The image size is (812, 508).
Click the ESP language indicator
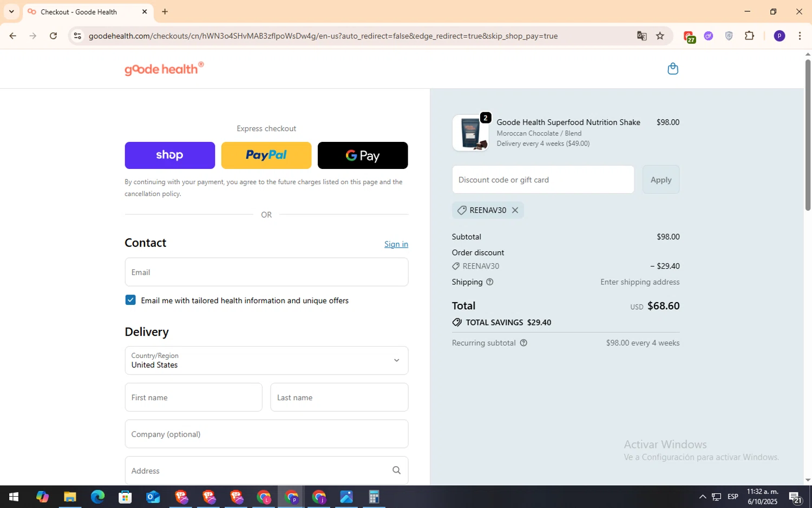click(x=733, y=497)
